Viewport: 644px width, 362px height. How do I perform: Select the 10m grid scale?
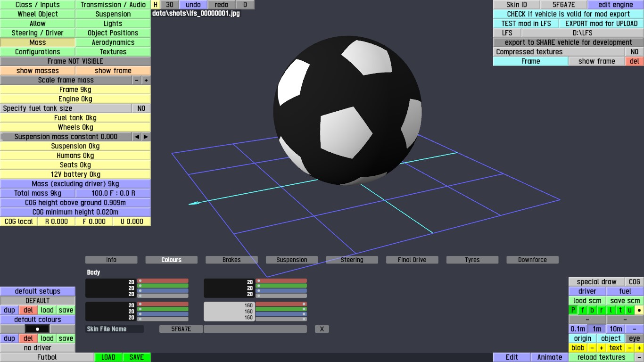tap(616, 329)
